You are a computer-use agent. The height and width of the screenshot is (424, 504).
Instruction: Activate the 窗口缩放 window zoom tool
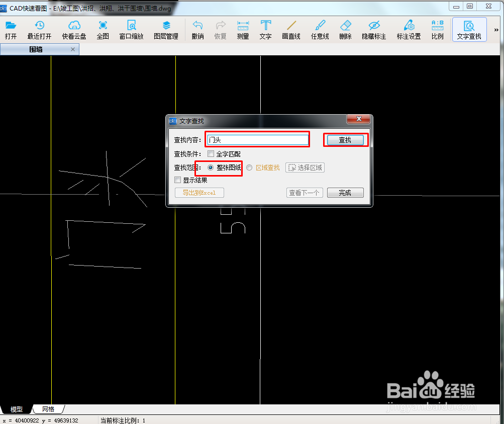[x=132, y=30]
